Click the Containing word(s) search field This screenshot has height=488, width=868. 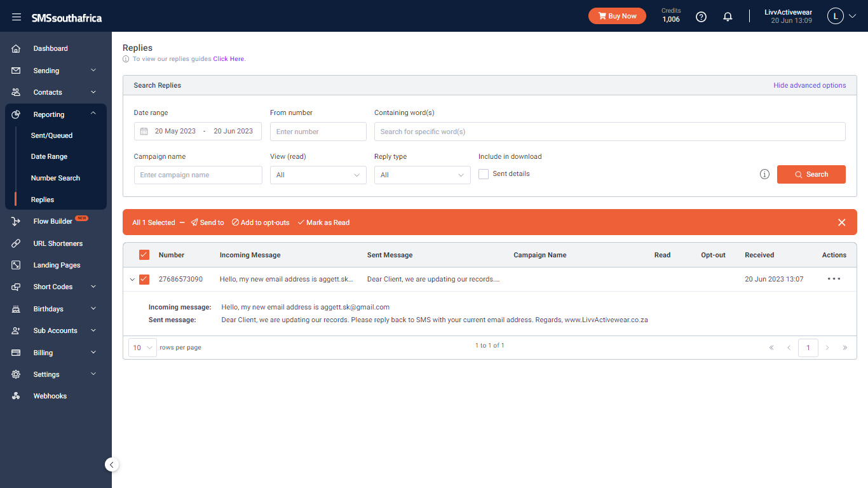tap(610, 132)
